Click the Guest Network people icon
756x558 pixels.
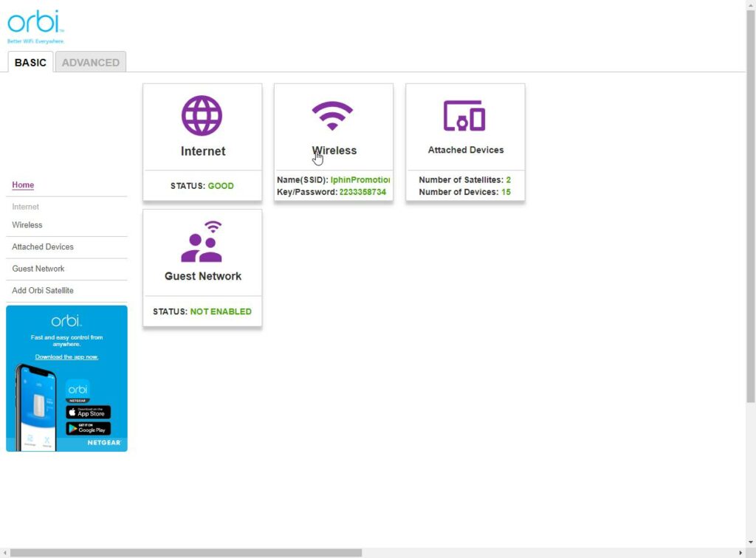point(202,242)
